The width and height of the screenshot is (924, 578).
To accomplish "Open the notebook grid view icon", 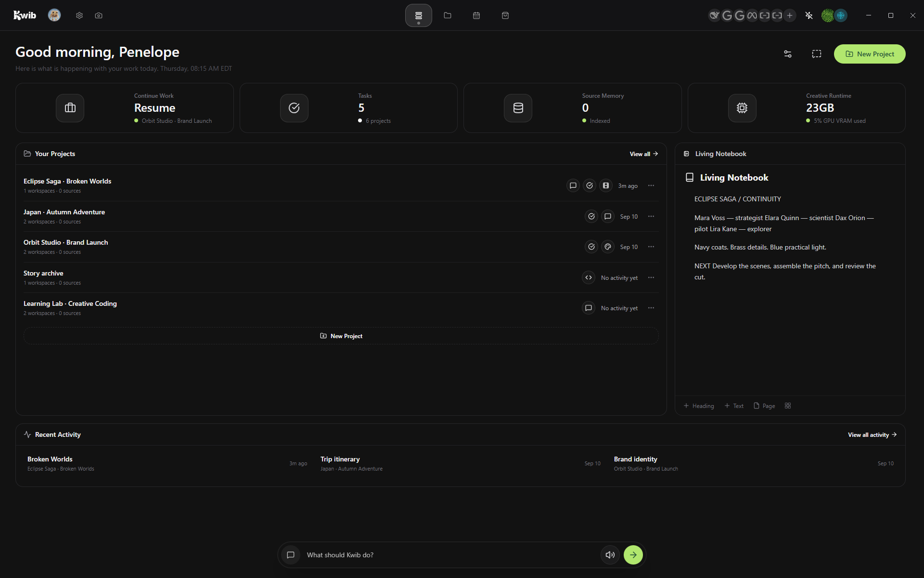I will [x=788, y=406].
